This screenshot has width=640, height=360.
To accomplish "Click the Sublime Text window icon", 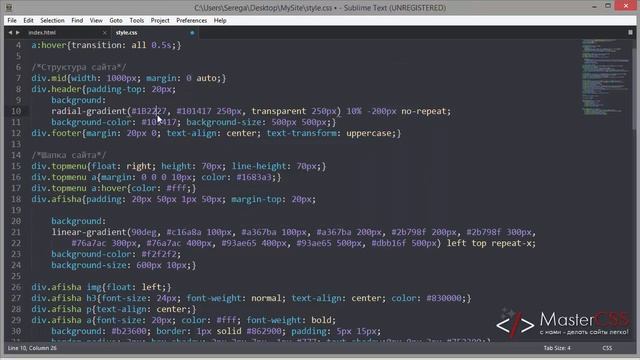I will (9, 7).
